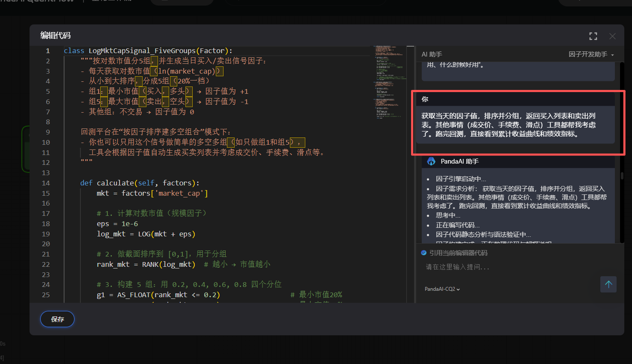The height and width of the screenshot is (364, 632).
Task: Click the g1 = AS_FLOAT(rank_mkt <= 0.2) code
Action: pos(158,295)
